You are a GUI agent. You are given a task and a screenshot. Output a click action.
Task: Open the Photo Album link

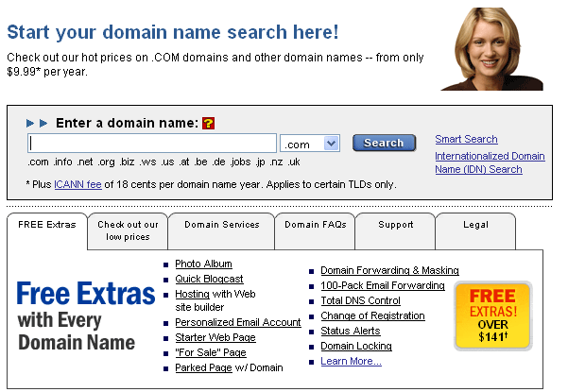[x=203, y=264]
